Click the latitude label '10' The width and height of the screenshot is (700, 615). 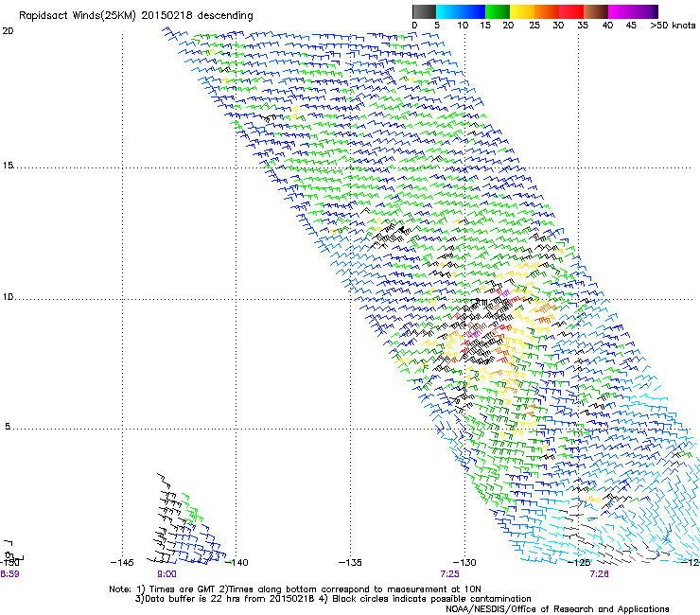click(8, 297)
